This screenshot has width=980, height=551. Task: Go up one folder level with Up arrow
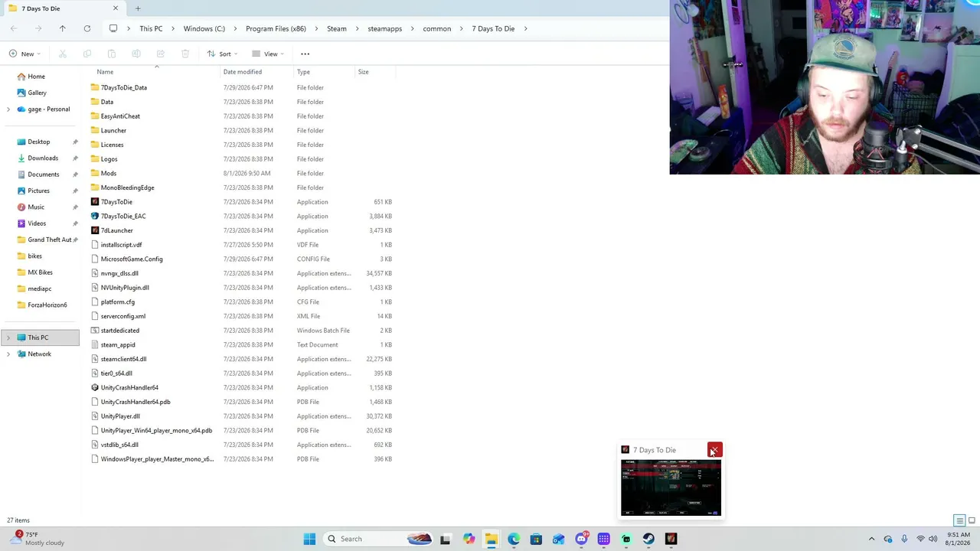(63, 28)
